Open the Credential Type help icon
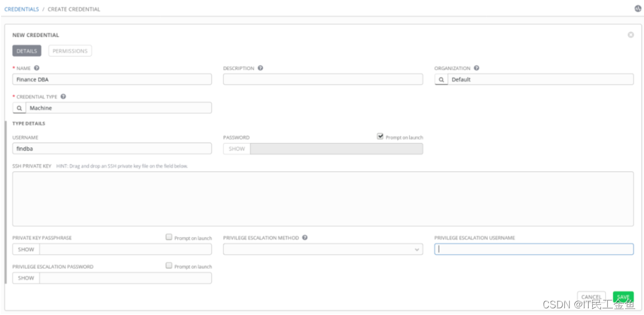 pyautogui.click(x=64, y=96)
